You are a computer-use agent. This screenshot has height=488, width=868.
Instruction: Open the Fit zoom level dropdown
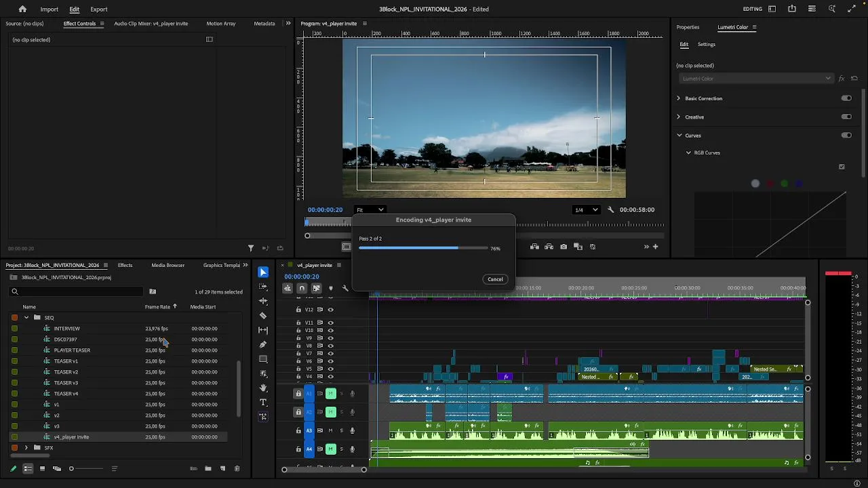click(370, 210)
